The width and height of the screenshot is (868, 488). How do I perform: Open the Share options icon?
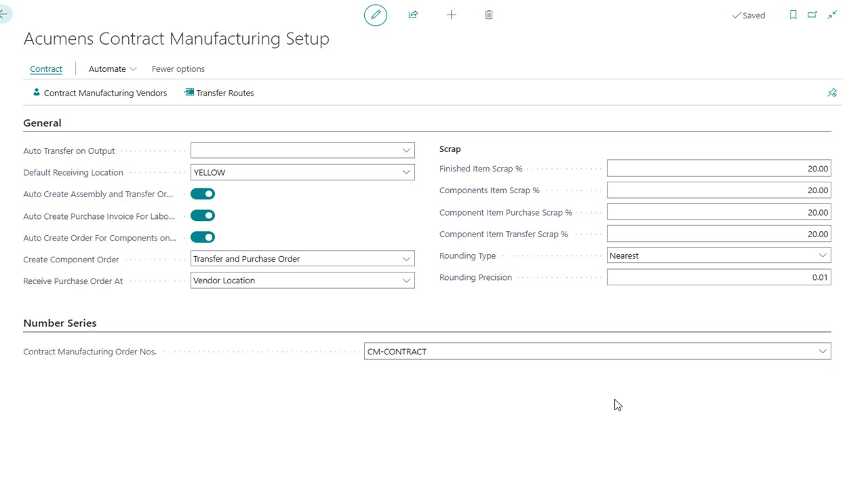[x=413, y=15]
